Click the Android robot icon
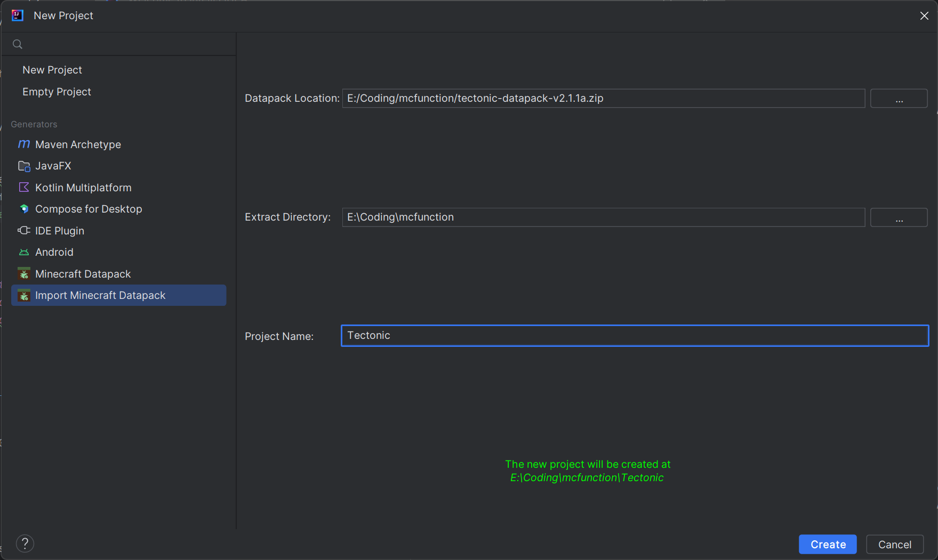 (x=24, y=252)
